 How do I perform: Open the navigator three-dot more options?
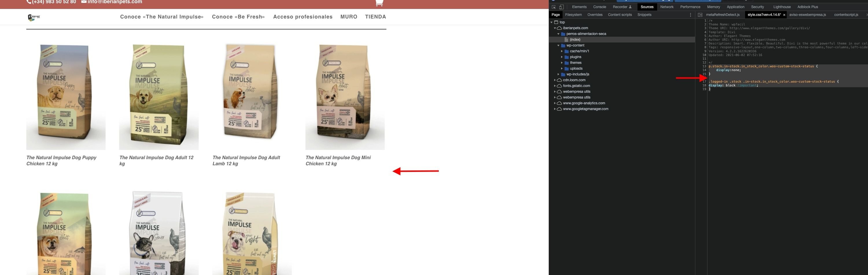690,15
